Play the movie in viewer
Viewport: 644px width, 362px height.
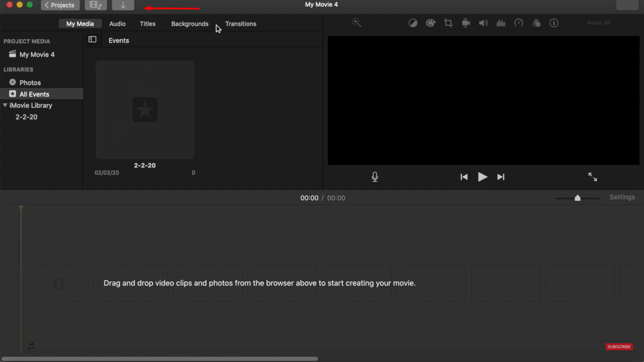[482, 177]
